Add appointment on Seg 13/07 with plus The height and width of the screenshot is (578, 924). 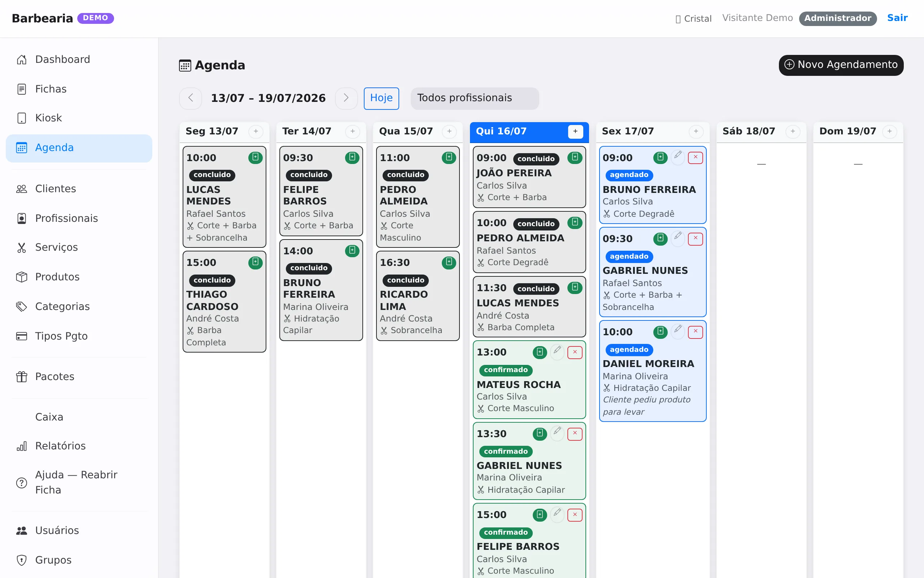point(256,131)
